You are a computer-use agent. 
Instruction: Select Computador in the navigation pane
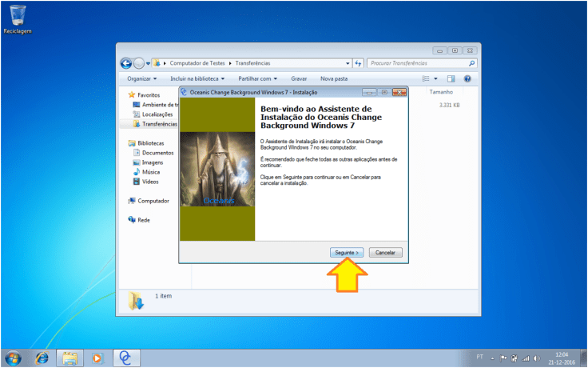tap(153, 201)
